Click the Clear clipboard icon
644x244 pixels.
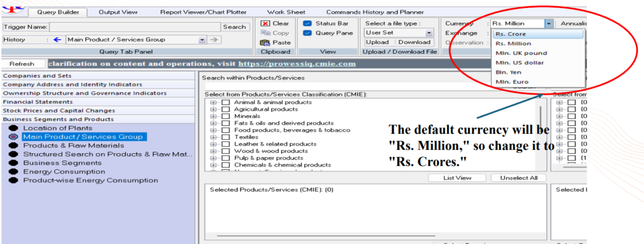coord(265,24)
